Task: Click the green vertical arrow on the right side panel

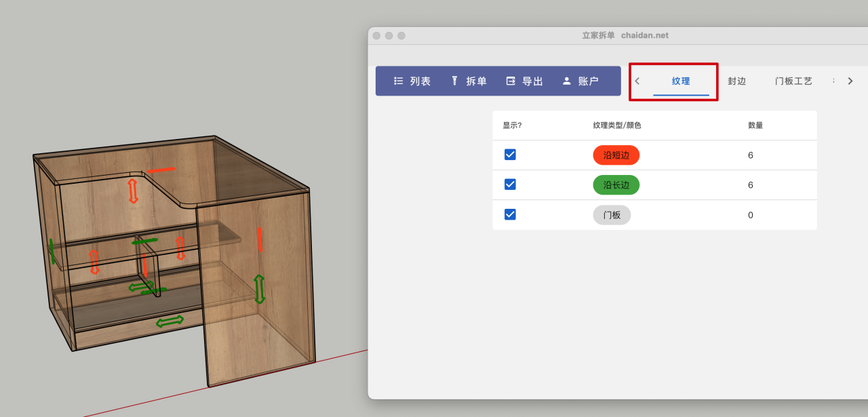Action: pyautogui.click(x=259, y=289)
